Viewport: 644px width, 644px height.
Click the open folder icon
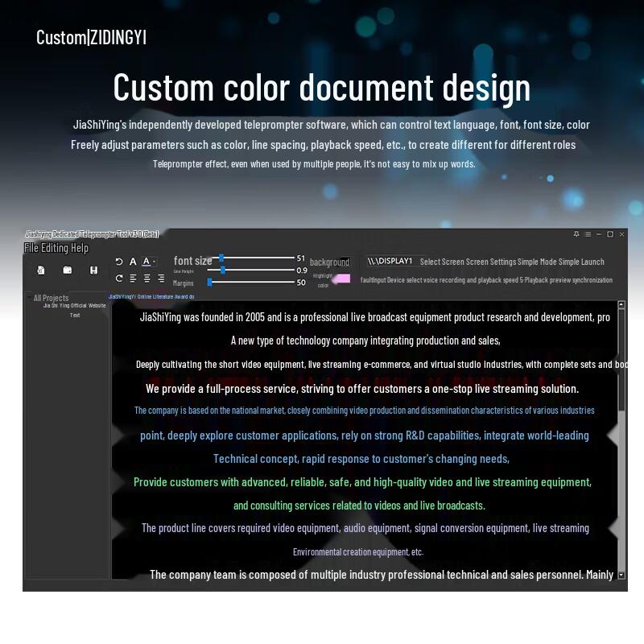tap(68, 270)
